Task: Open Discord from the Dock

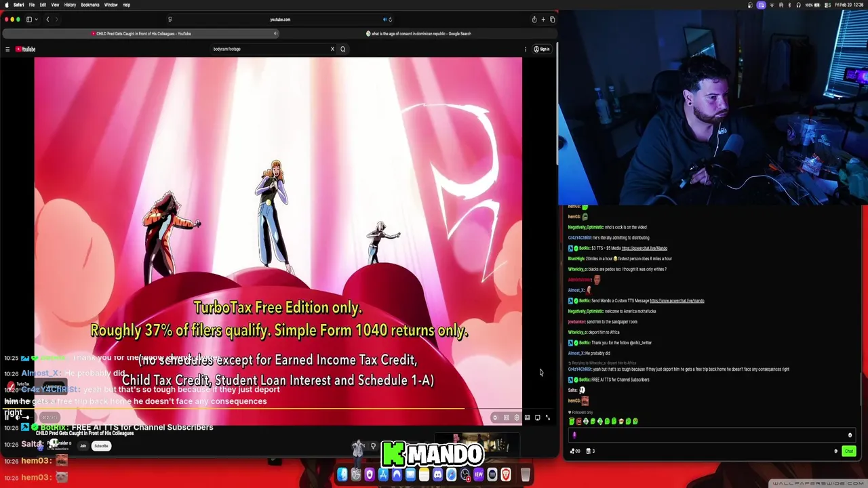Action: coord(437,475)
